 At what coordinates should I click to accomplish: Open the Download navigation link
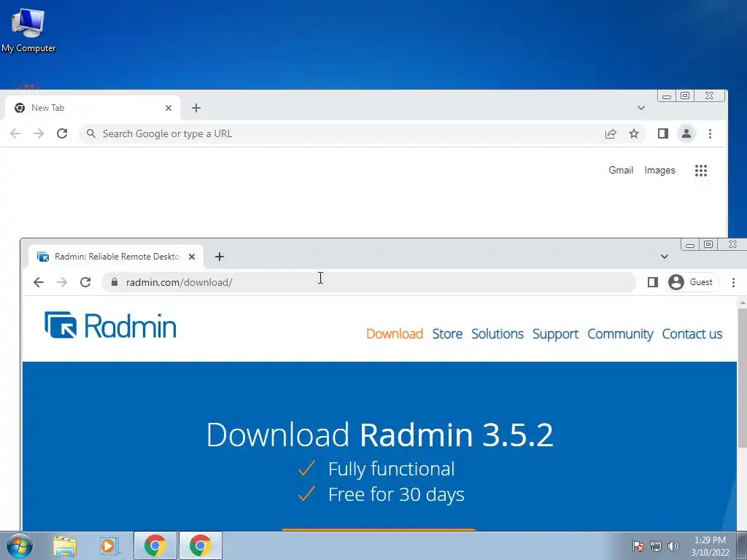pos(395,334)
